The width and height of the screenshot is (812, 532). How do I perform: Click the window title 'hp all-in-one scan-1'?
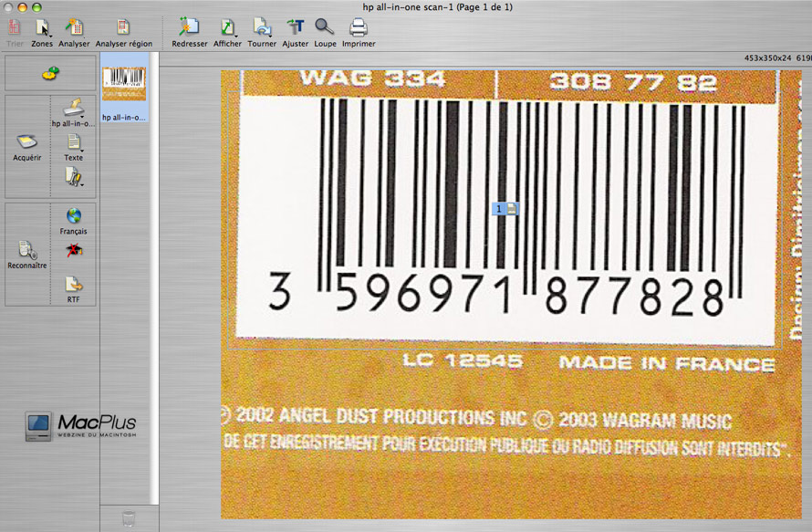(407, 6)
